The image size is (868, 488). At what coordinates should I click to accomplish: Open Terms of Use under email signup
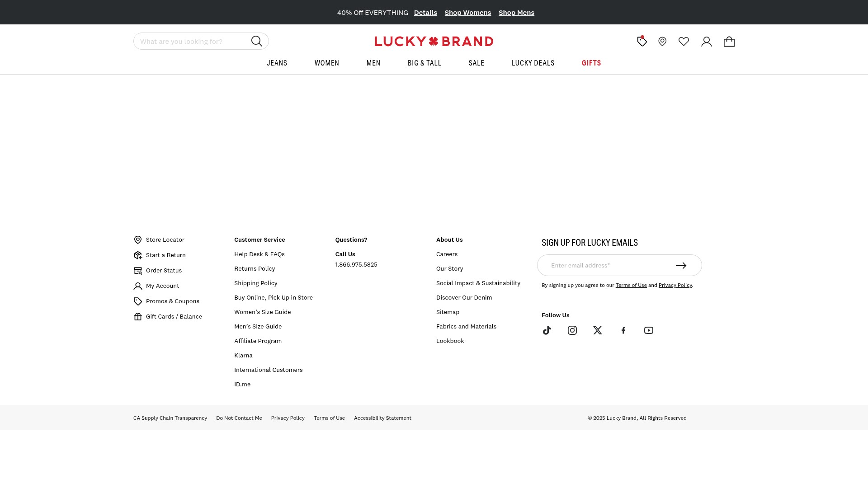(x=631, y=285)
